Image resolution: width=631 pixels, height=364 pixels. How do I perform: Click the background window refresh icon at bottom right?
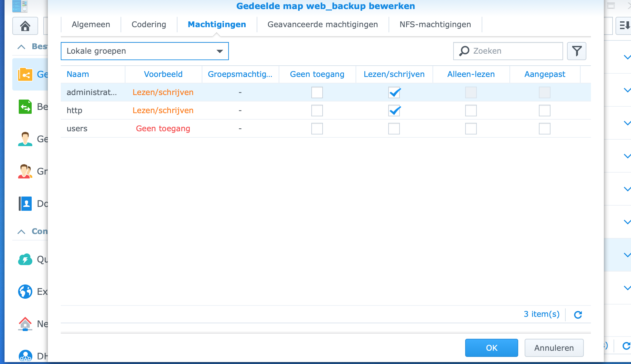click(626, 346)
